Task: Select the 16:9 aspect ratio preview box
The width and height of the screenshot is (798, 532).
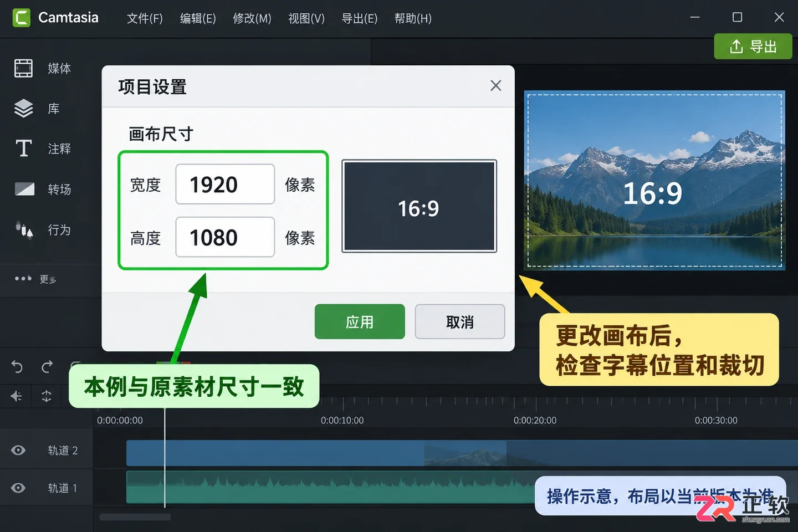Action: click(419, 206)
